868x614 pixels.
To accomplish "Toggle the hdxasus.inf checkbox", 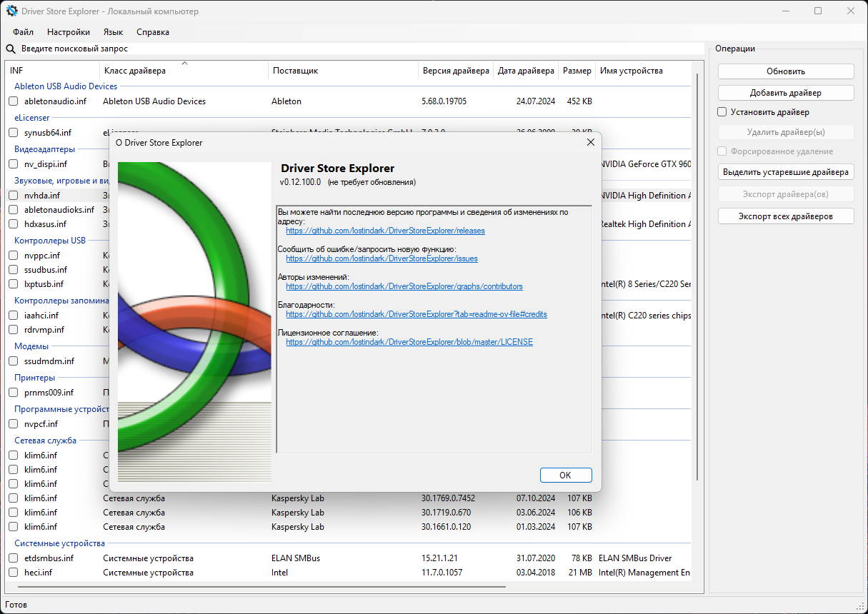I will pos(14,224).
